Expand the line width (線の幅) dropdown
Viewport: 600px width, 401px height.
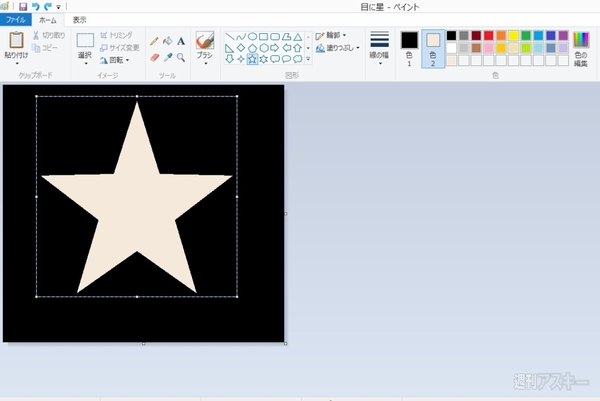click(x=379, y=47)
